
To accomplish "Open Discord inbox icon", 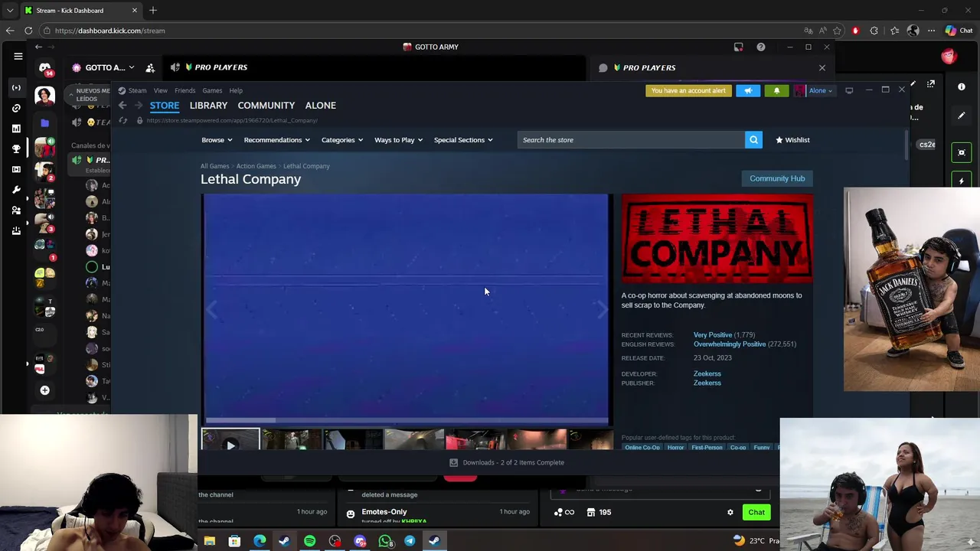I will (739, 47).
